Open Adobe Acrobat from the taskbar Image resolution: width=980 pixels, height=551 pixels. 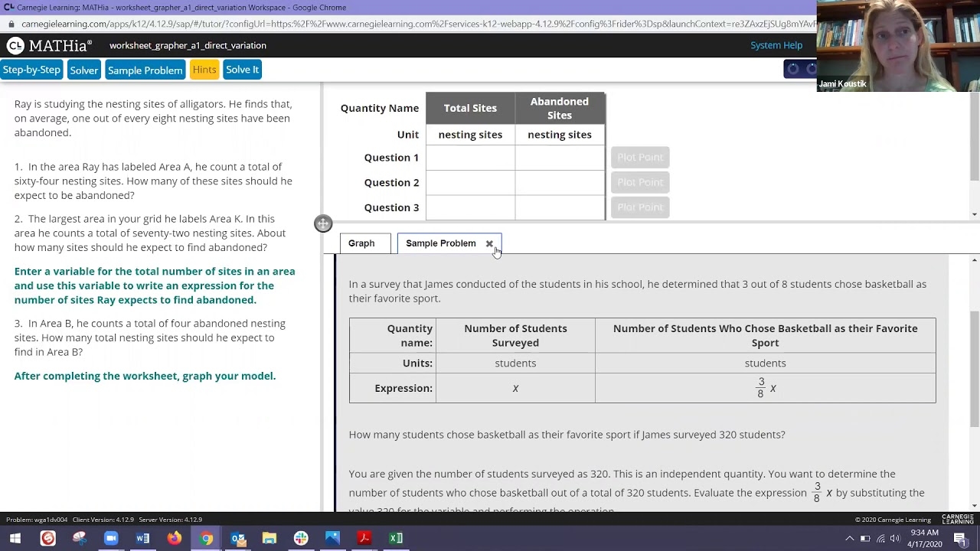(364, 538)
